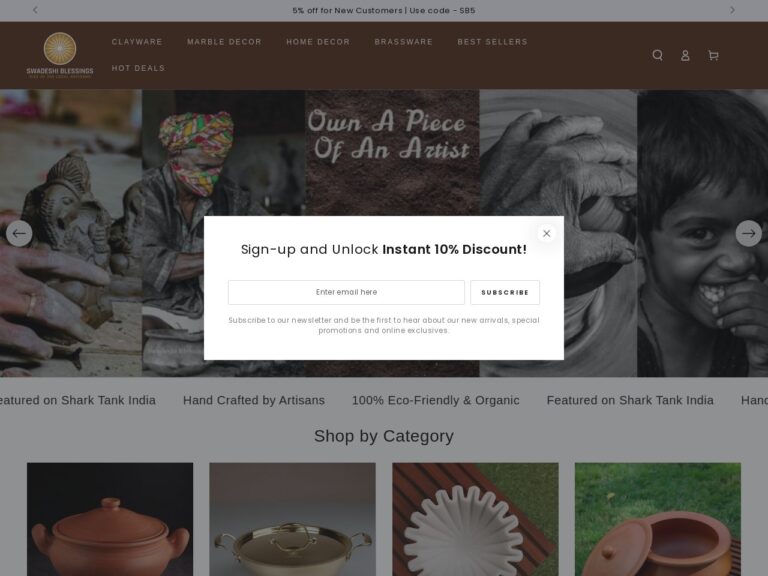This screenshot has height=576, width=768.
Task: Focus the Enter email here field
Action: click(x=346, y=292)
